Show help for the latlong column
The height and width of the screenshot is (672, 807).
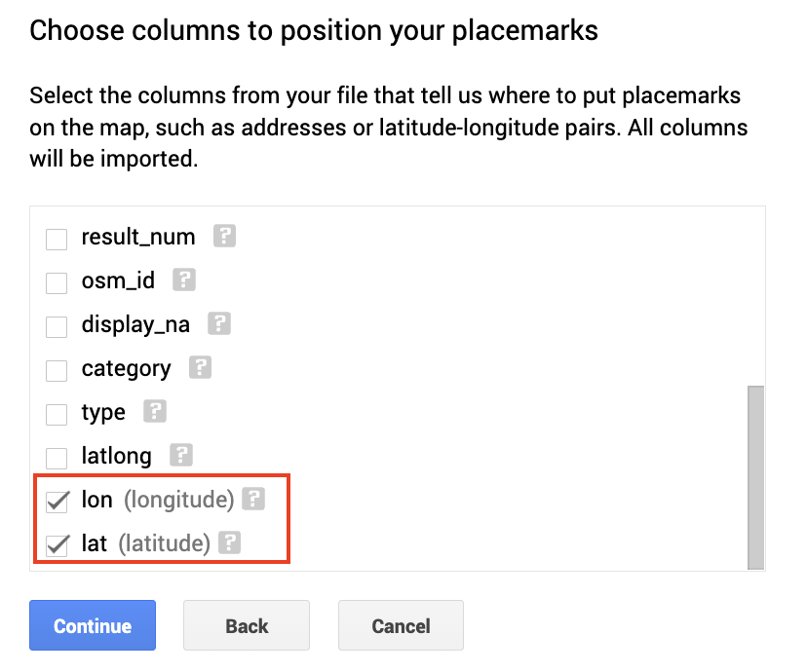click(181, 455)
